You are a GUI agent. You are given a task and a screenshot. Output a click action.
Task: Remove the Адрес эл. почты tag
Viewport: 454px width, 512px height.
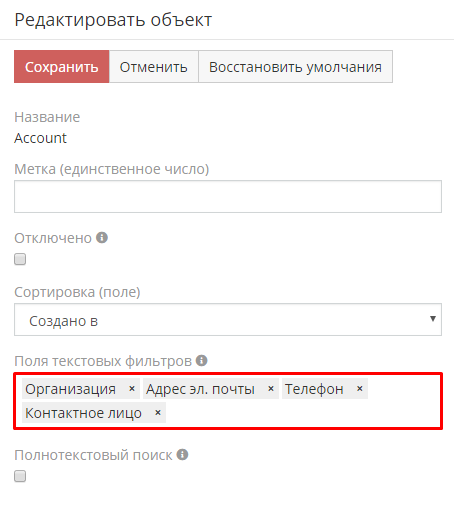(x=271, y=389)
